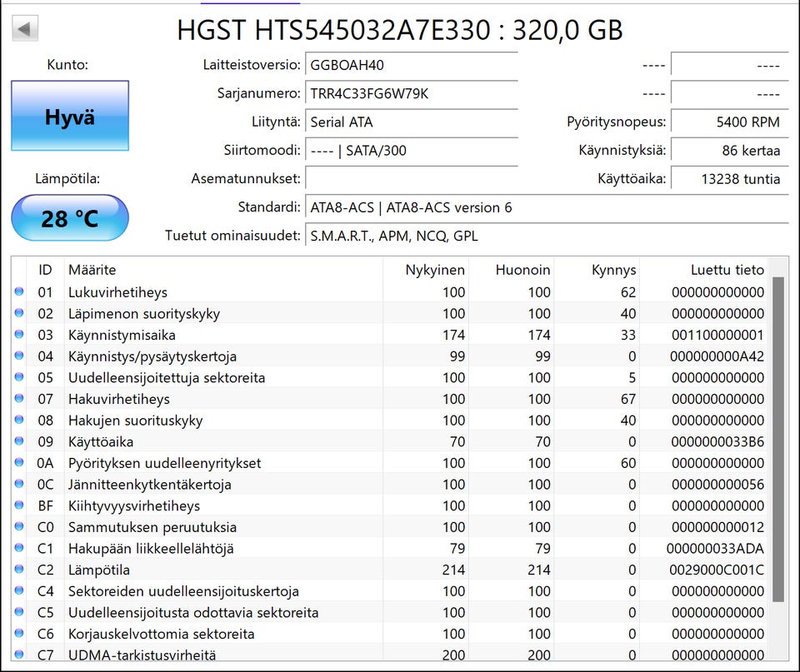Click the status dot for 01 Lukuvirhetiheys
The width and height of the screenshot is (800, 672).
click(x=19, y=291)
